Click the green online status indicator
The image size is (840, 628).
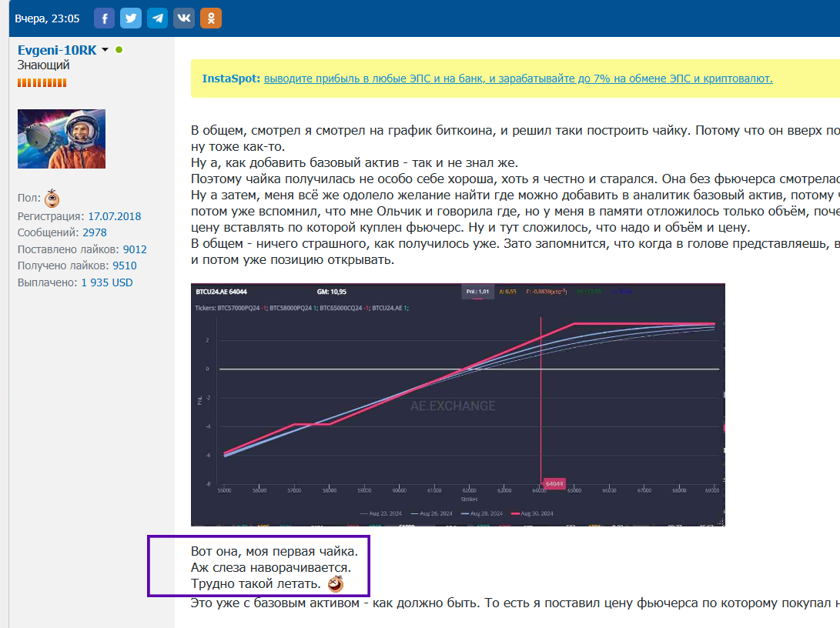119,50
